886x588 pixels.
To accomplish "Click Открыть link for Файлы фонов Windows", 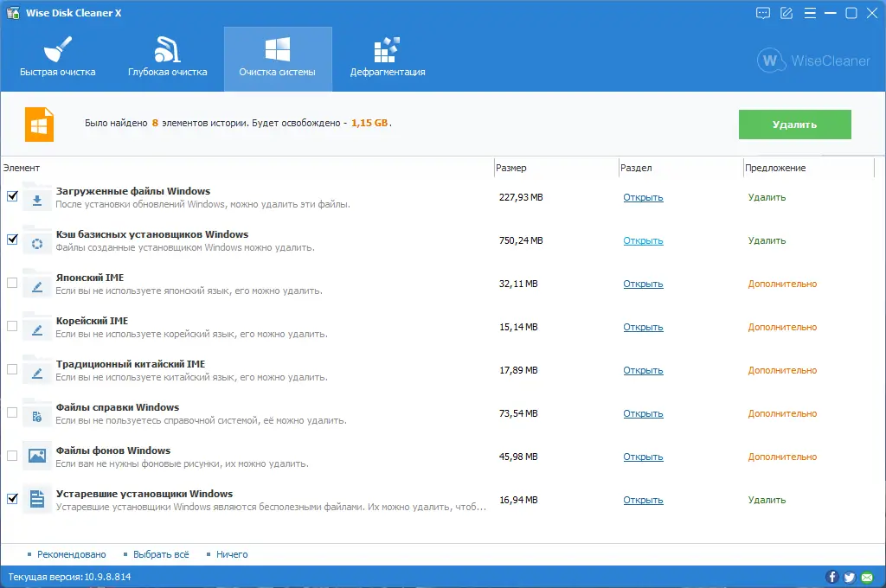I will (x=643, y=457).
